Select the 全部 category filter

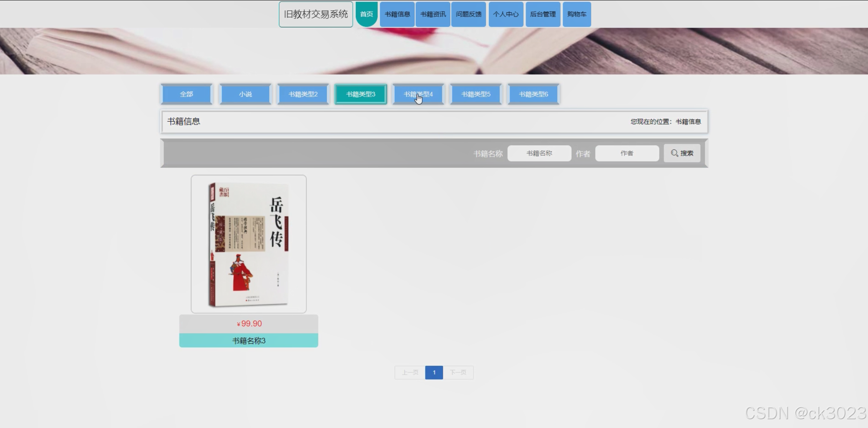coord(186,94)
